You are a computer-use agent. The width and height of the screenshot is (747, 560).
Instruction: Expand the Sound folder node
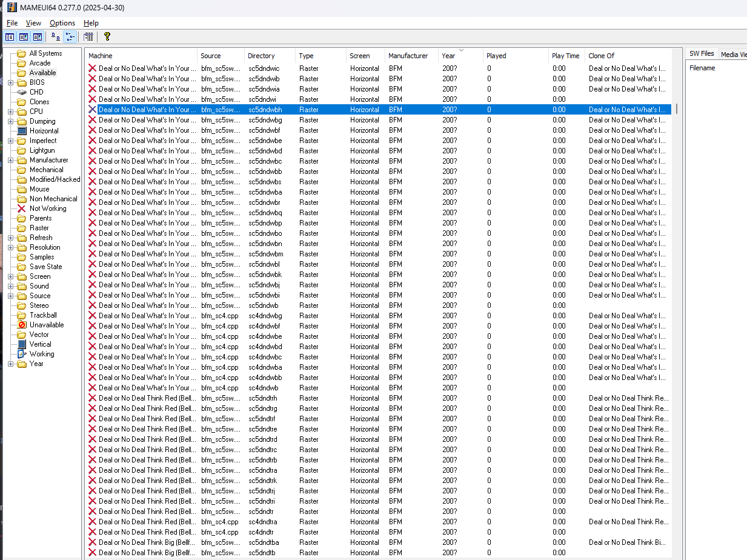(10, 286)
